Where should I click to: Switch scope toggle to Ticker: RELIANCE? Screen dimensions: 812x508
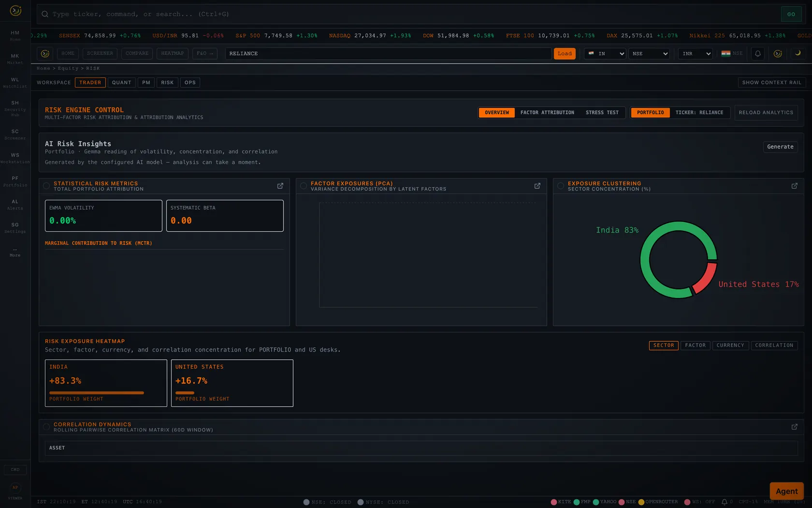[699, 113]
